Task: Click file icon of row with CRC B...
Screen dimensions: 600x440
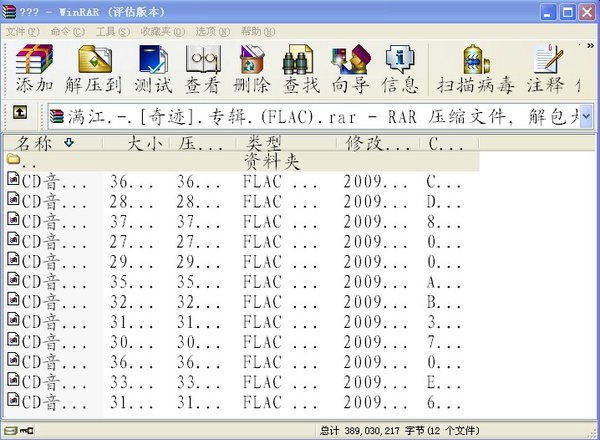Action: 13,298
